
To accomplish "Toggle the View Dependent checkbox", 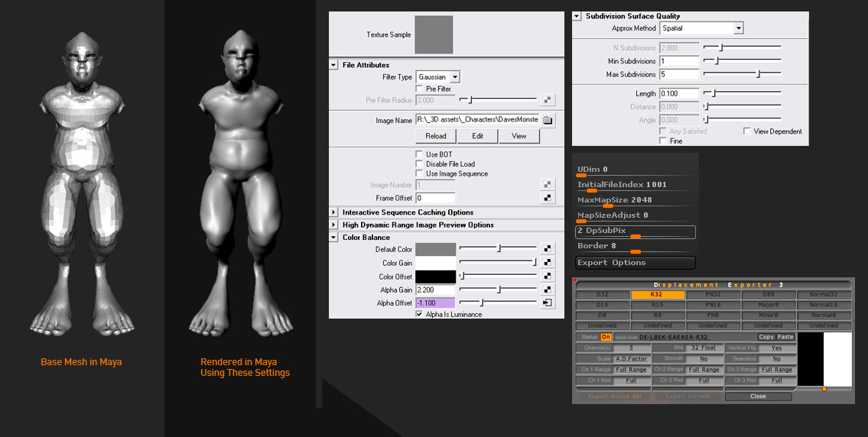I will 746,131.
